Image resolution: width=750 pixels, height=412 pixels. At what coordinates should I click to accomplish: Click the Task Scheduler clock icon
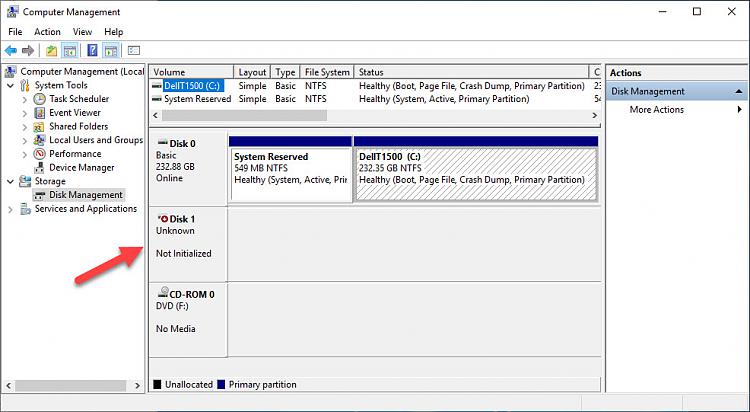39,99
